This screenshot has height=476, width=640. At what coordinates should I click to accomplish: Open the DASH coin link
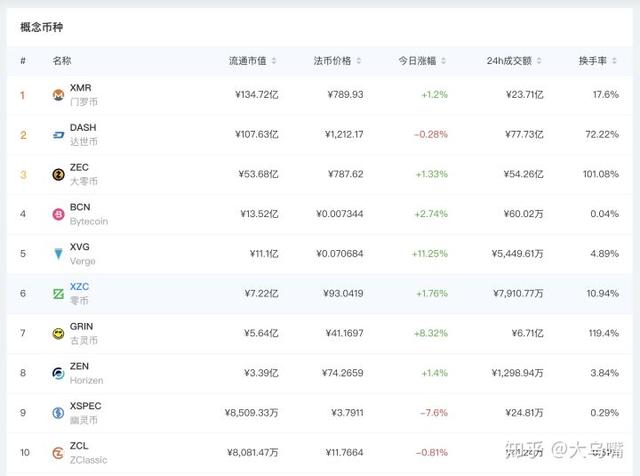pos(83,127)
